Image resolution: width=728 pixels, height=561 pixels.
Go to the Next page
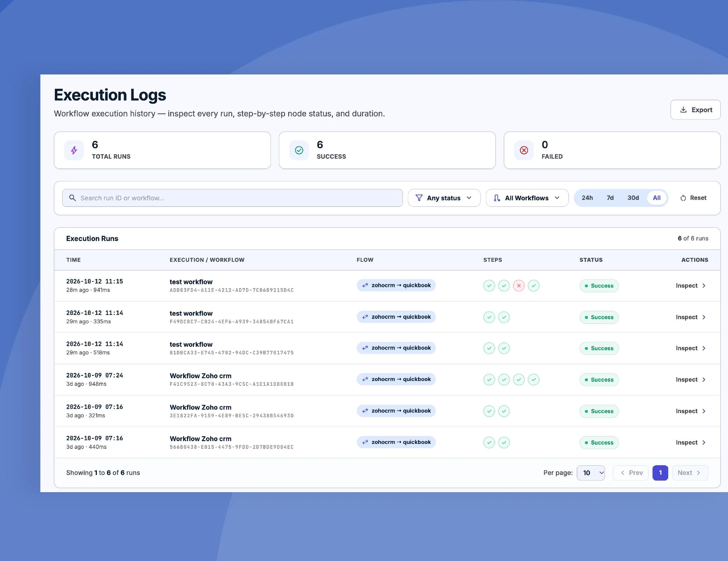coord(690,473)
